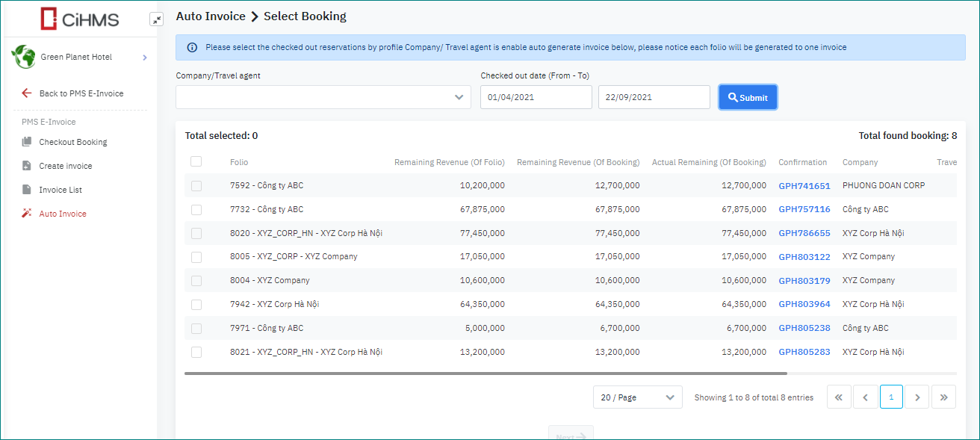
Task: Click the horizontal table scrollbar
Action: click(x=486, y=373)
